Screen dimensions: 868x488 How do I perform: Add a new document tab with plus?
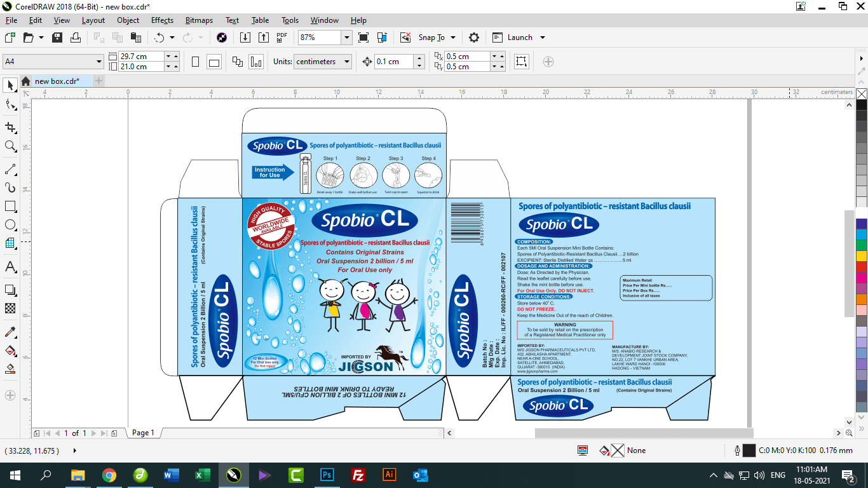click(98, 81)
